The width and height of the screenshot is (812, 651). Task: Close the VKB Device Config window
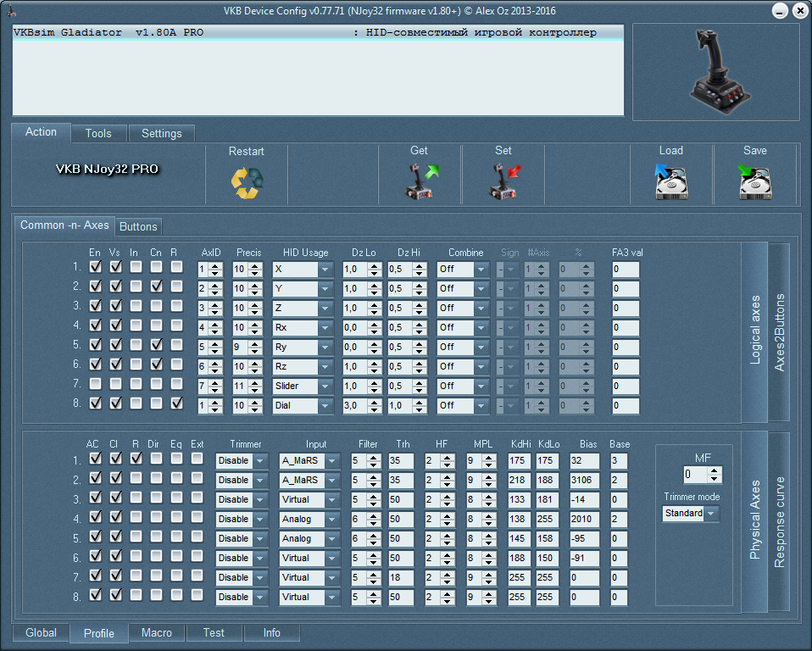[x=801, y=11]
